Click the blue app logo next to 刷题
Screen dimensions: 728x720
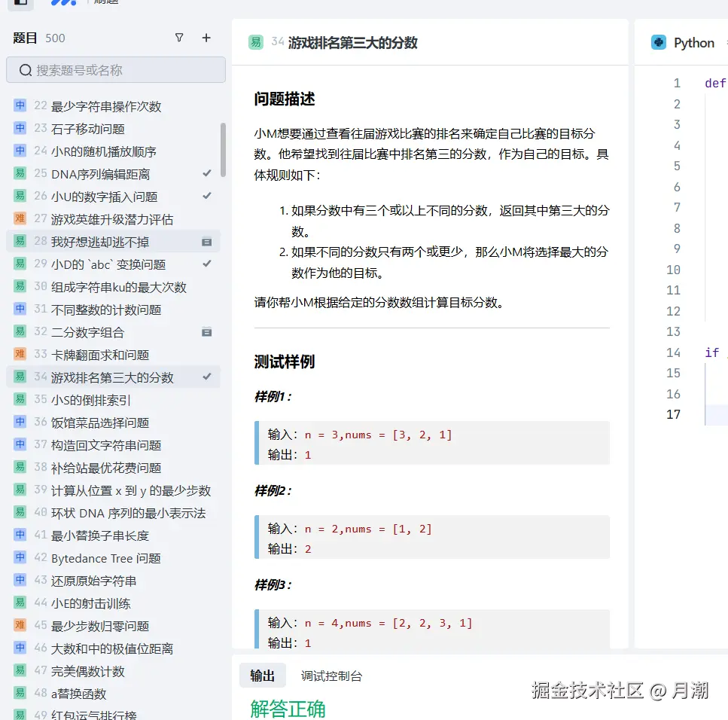coord(62,4)
